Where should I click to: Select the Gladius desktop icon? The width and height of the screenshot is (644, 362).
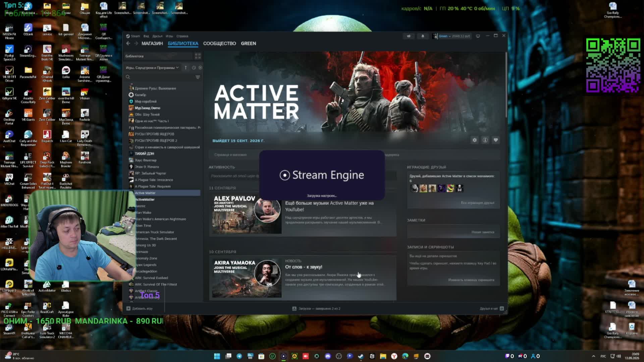[x=66, y=286]
